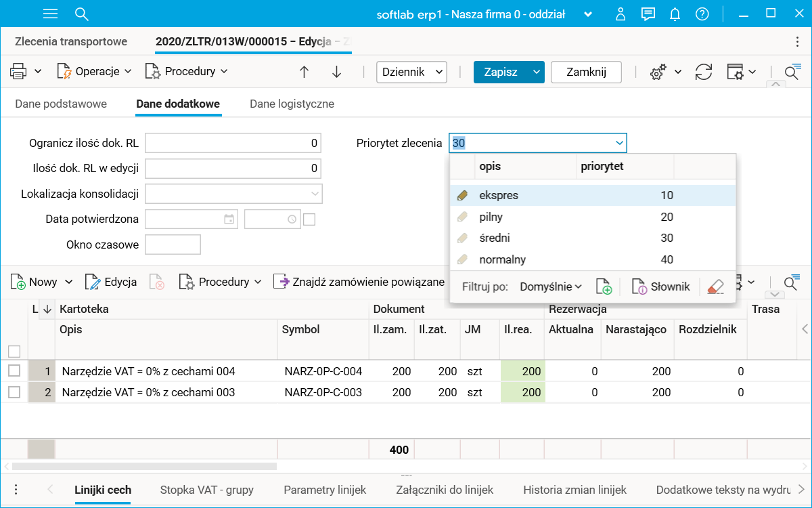Expand the company selector dropdown arrow
The image size is (812, 508).
tap(588, 14)
